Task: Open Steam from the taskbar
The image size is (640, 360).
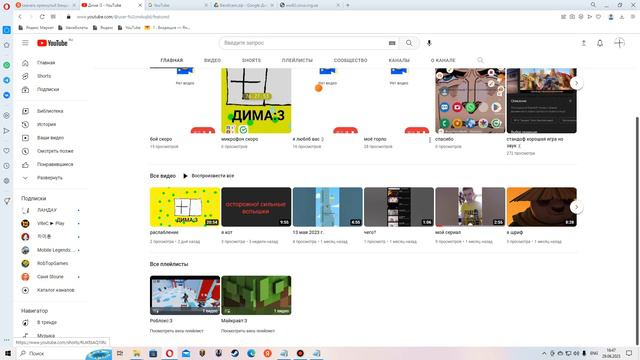Action: coord(235,353)
